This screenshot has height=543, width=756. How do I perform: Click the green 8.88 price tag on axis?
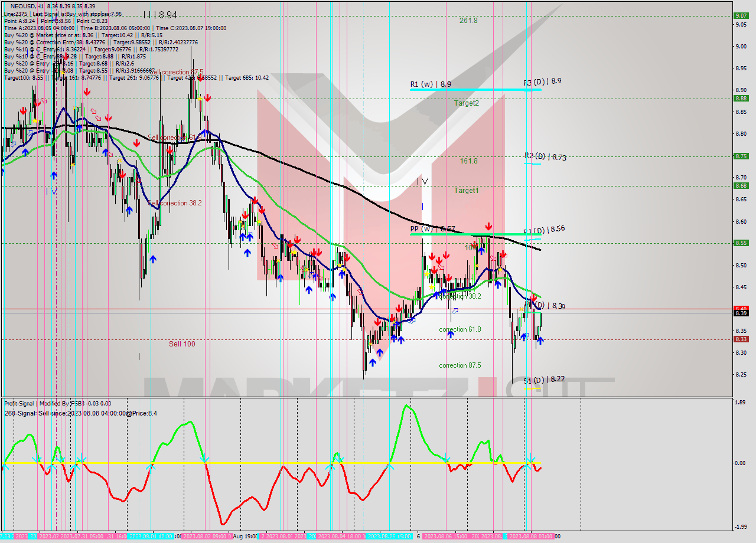pos(741,98)
